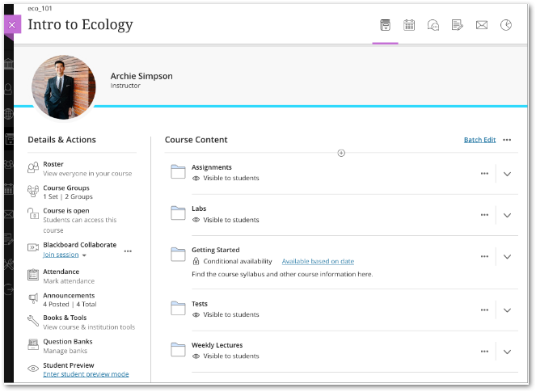Image resolution: width=536 pixels, height=392 pixels.
Task: Open Tests more options menu
Action: 484,310
